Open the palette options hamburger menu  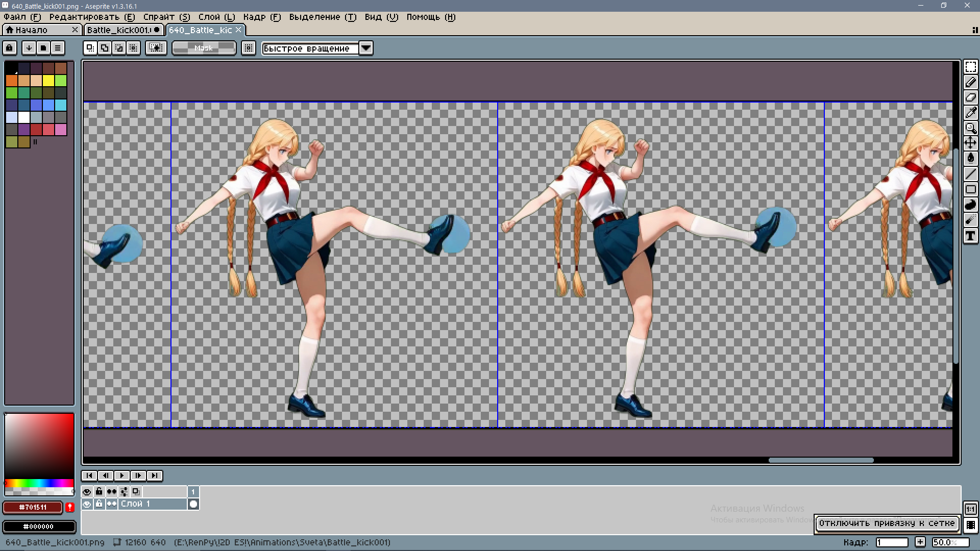point(58,48)
